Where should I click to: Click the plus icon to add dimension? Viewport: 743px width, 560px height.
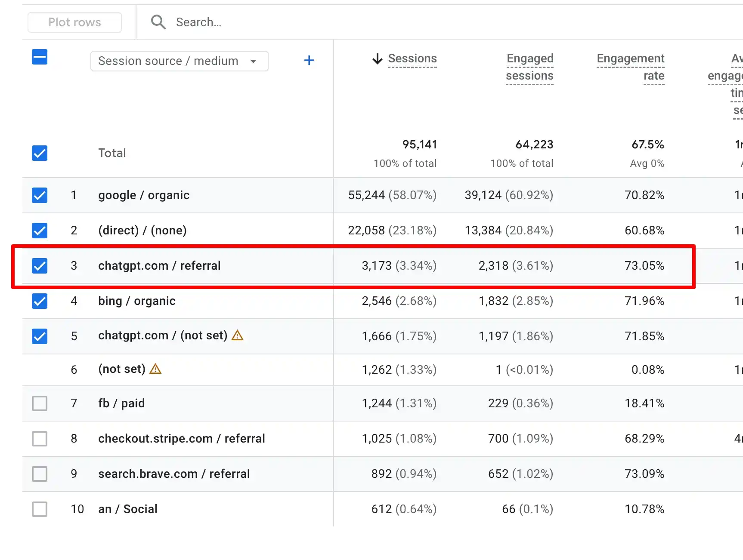[309, 61]
